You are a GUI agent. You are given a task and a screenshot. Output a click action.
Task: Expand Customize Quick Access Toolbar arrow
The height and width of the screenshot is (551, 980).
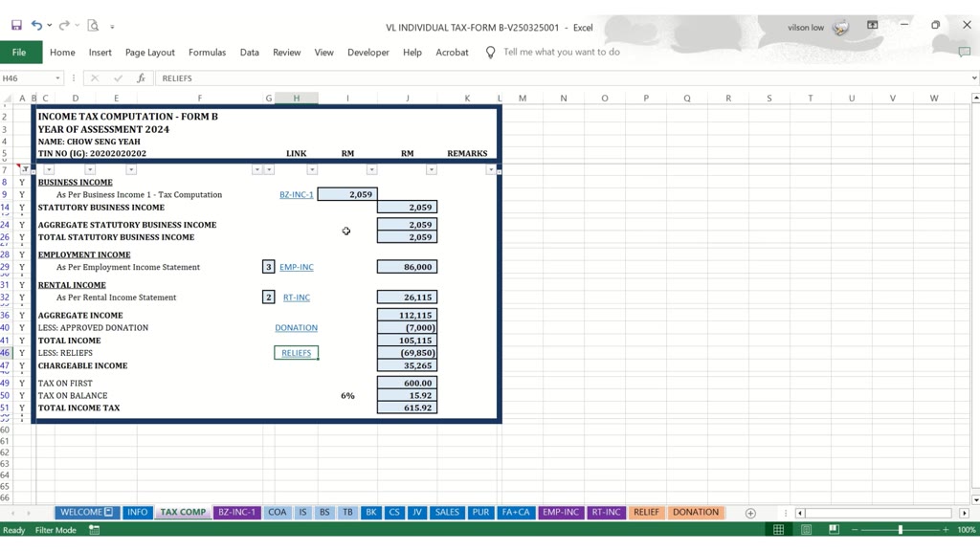pos(113,27)
